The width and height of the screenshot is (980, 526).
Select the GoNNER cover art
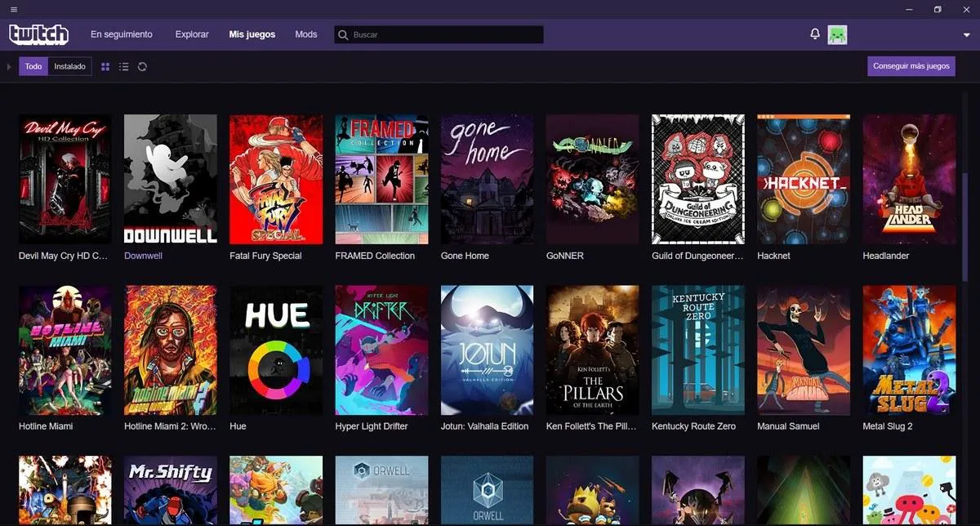(x=593, y=179)
